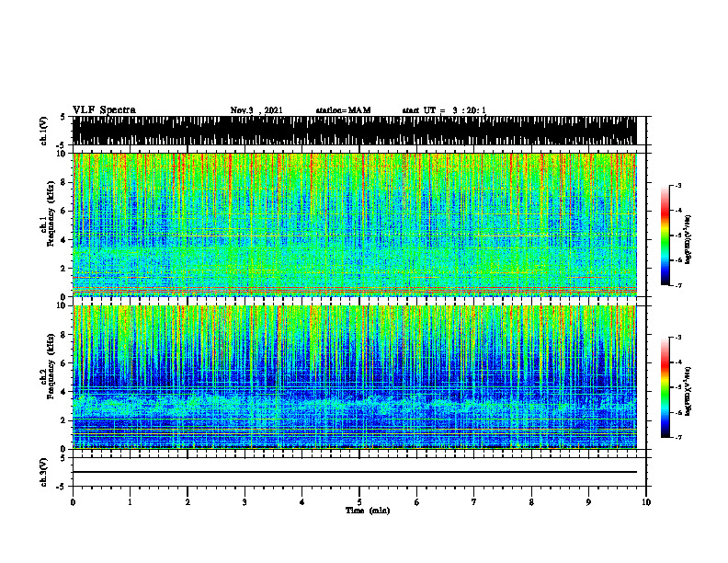Click the "8" kHz tick on ch.2 spectrogram
728x563 pixels.
pos(63,335)
